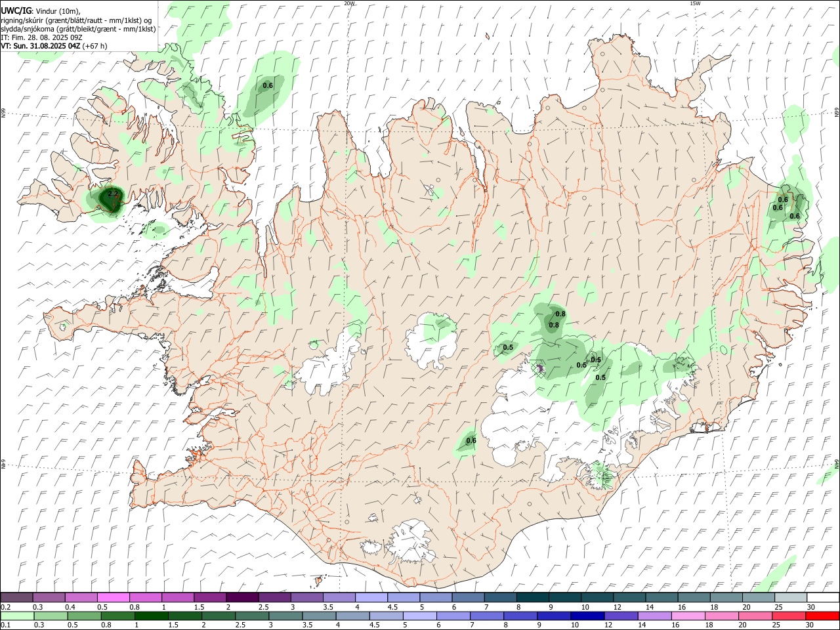Click the '25' label under the lower legend row
Image resolution: width=840 pixels, height=630 pixels.
point(777,625)
